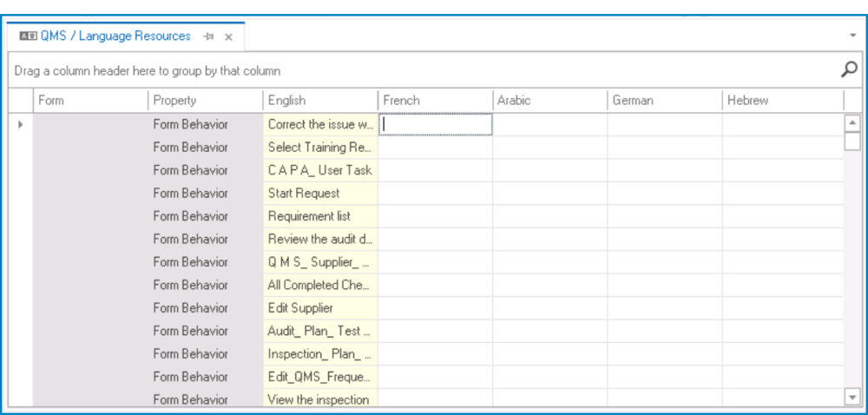Select the 'Start Request' English cell
Screen dimensions: 868x415
tap(320, 193)
